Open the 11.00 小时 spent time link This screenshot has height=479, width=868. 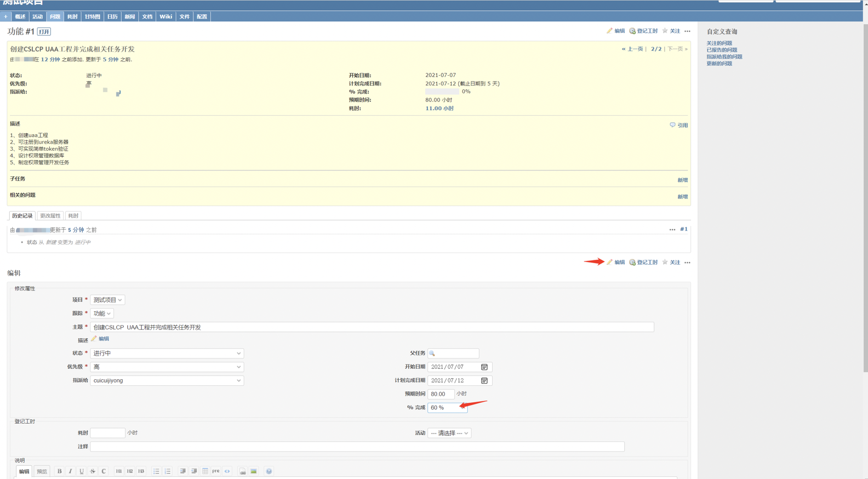point(439,109)
